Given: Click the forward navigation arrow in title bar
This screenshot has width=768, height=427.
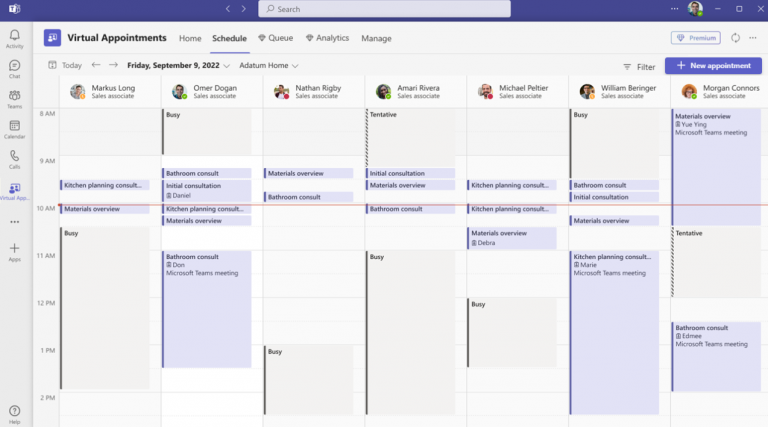Looking at the screenshot, I should point(243,9).
